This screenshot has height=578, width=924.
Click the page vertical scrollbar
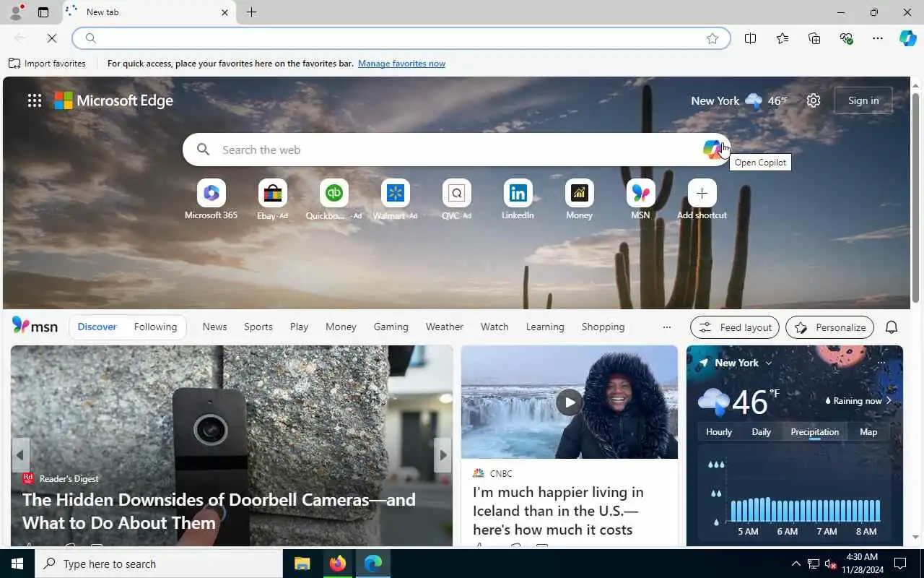pos(915,199)
